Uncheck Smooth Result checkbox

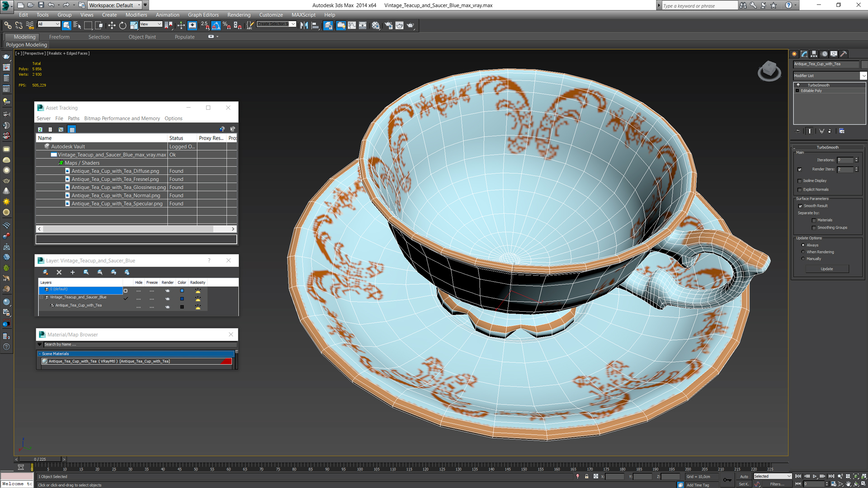(x=800, y=206)
